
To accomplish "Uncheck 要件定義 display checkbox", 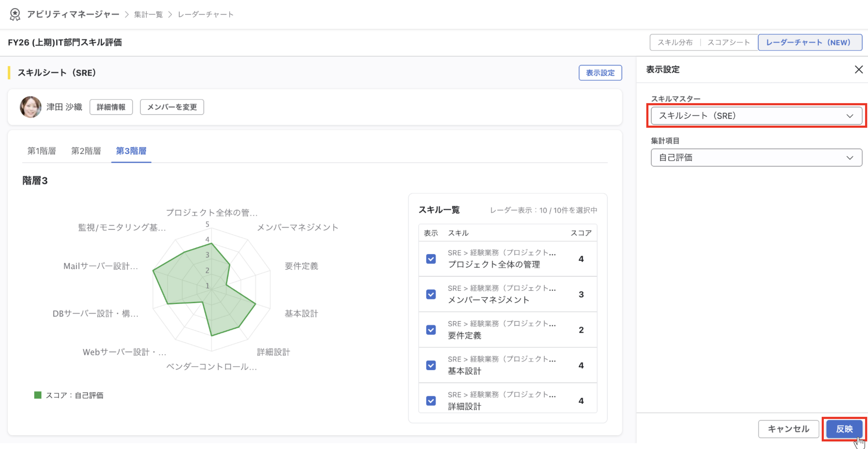I will point(431,330).
